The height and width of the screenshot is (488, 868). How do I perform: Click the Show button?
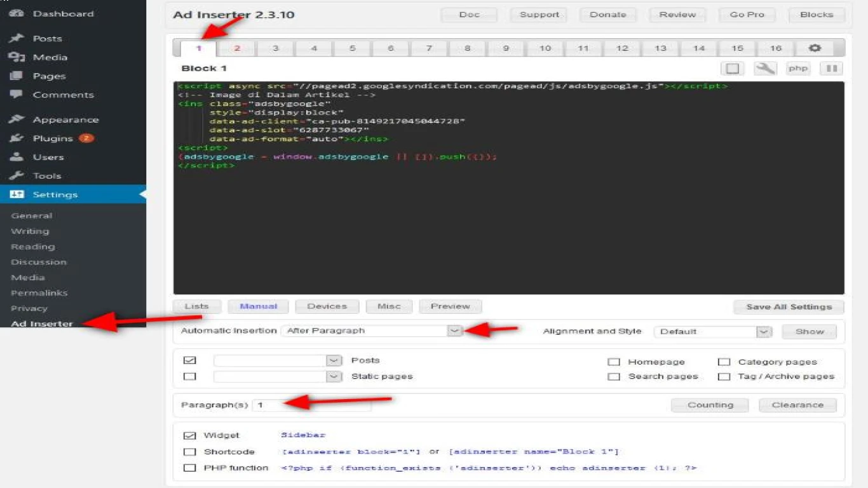[809, 332]
